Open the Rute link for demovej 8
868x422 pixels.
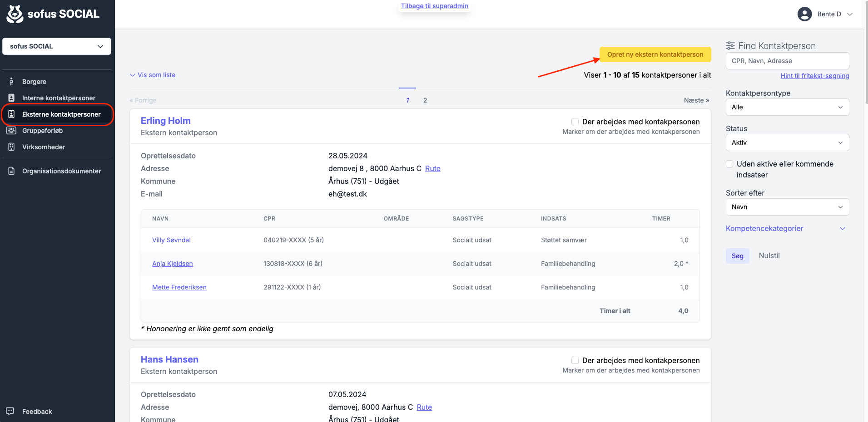[x=432, y=168]
